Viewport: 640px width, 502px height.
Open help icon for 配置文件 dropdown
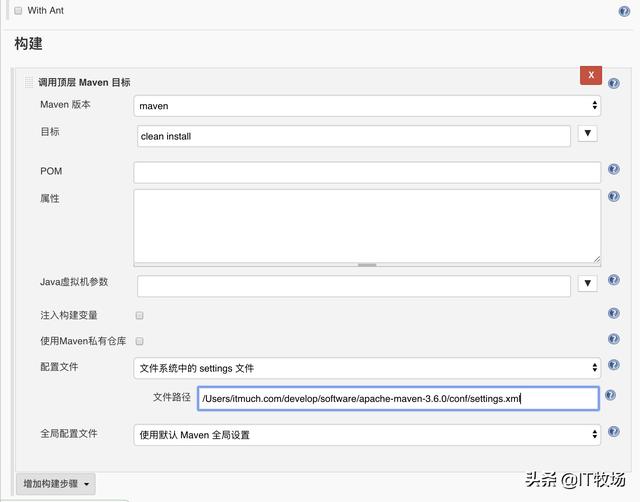click(613, 364)
